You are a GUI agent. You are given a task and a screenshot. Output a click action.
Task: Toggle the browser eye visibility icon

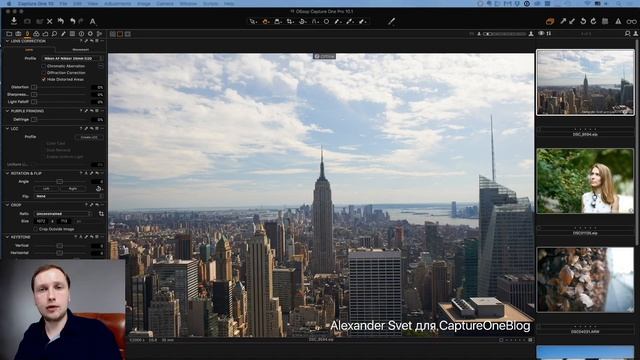[541, 34]
